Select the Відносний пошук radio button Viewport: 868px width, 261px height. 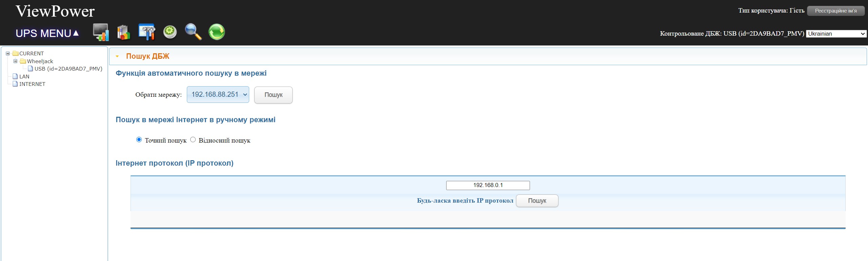point(193,140)
